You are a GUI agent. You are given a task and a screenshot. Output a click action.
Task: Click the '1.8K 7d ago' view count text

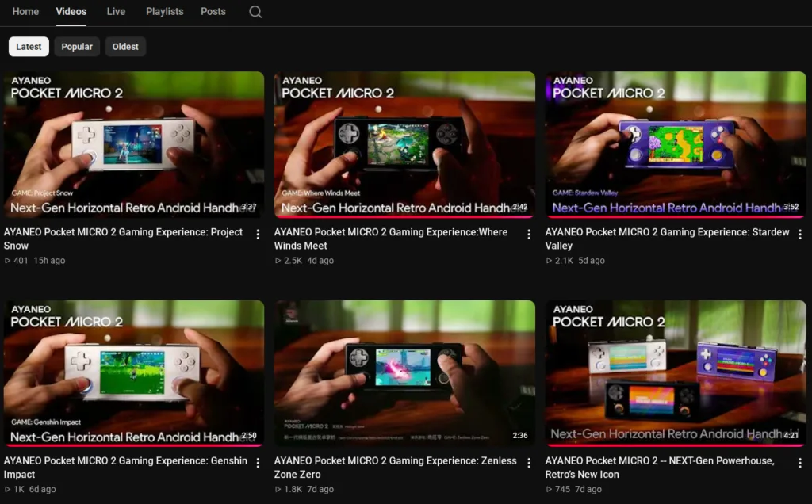point(304,489)
